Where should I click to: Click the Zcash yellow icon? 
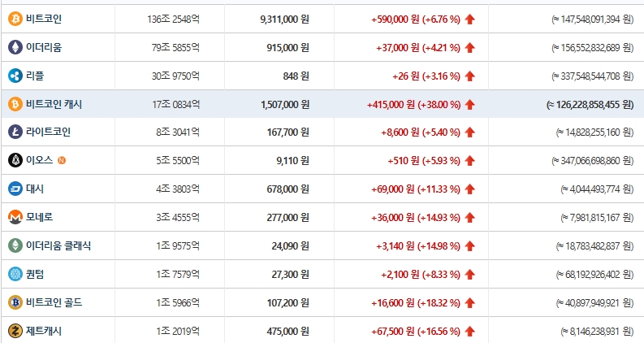[15, 331]
